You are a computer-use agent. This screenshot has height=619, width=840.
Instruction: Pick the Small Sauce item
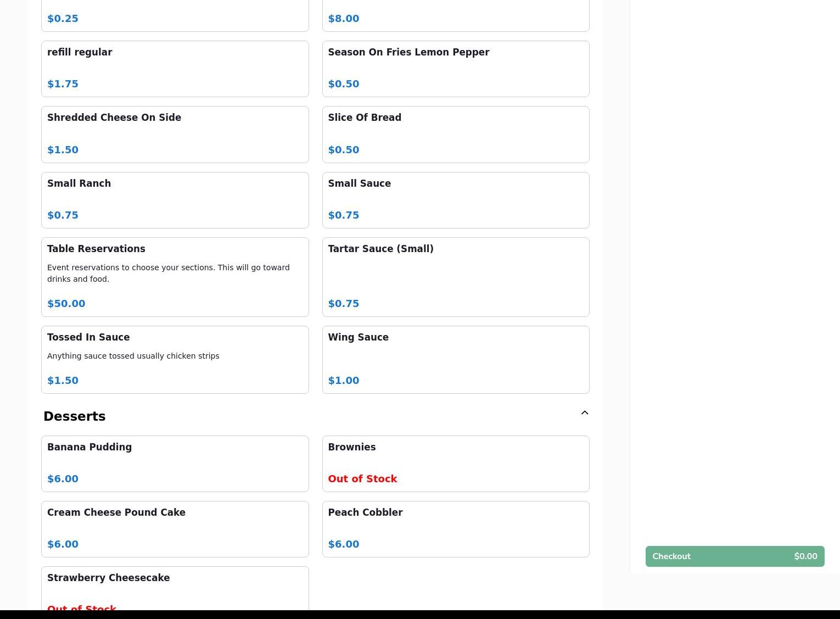(x=455, y=200)
